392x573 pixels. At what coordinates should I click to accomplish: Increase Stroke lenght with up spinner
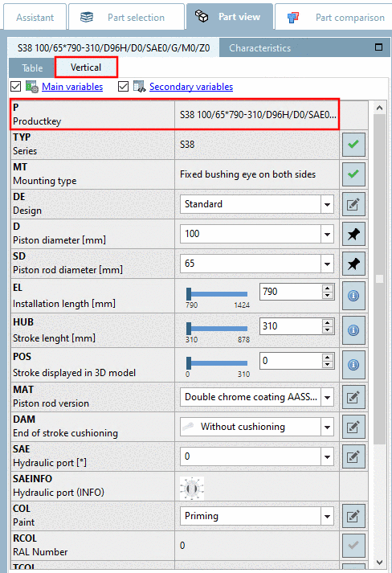tap(328, 322)
